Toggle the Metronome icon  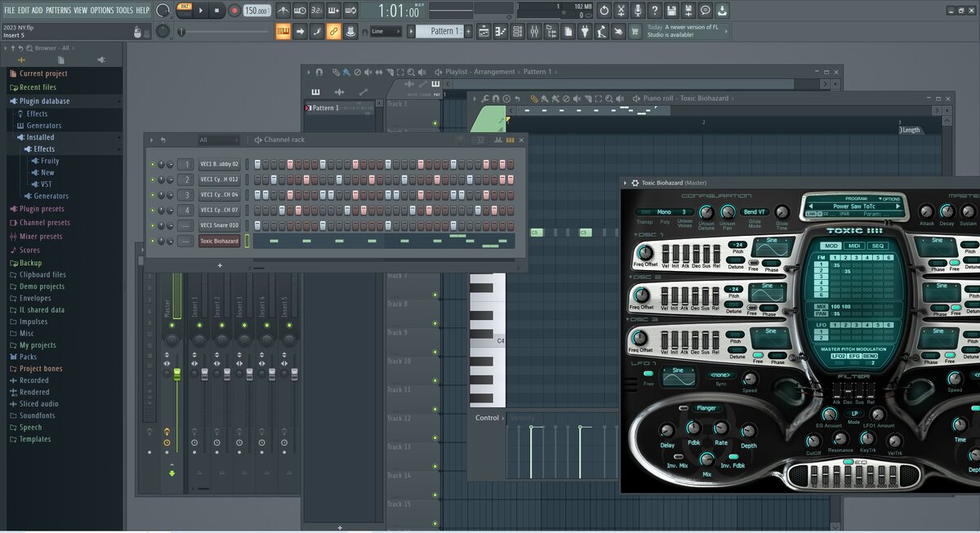coord(283,11)
